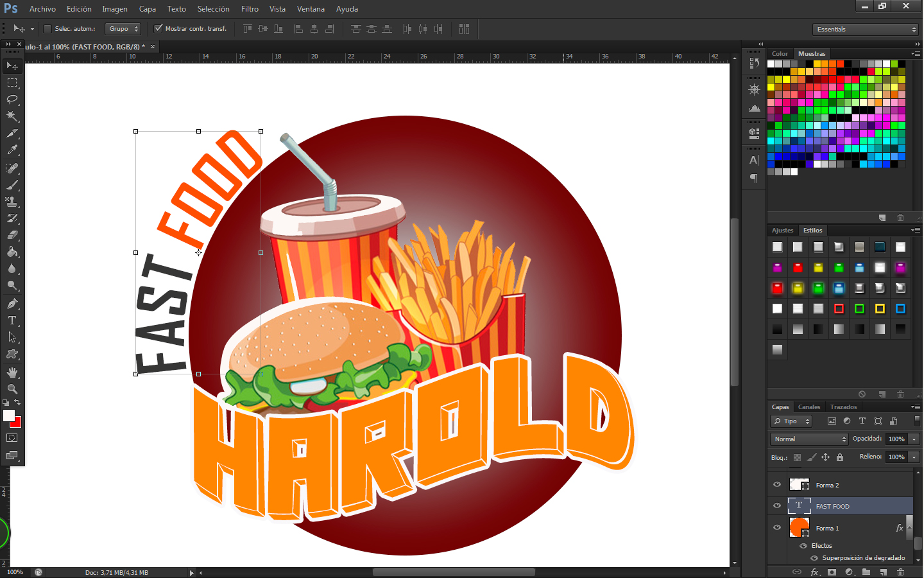This screenshot has height=578, width=924.
Task: Toggle Superposición de degradado effect visibility
Action: click(x=814, y=558)
